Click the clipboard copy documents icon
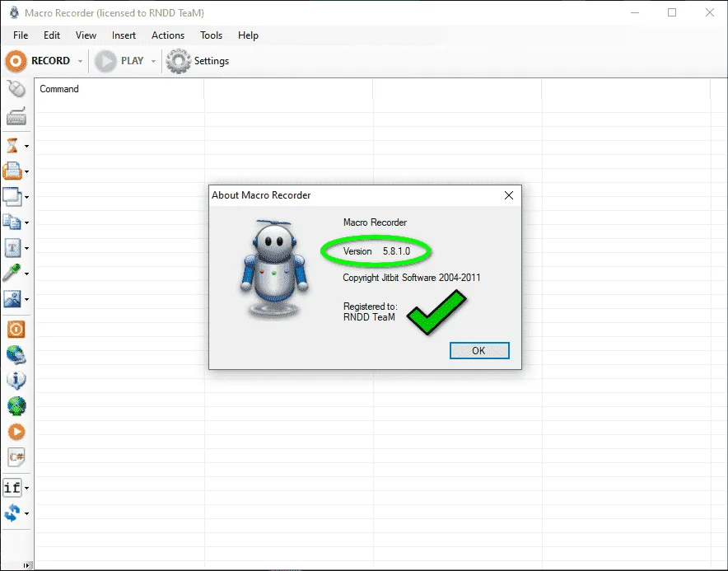This screenshot has height=571, width=728. (12, 222)
